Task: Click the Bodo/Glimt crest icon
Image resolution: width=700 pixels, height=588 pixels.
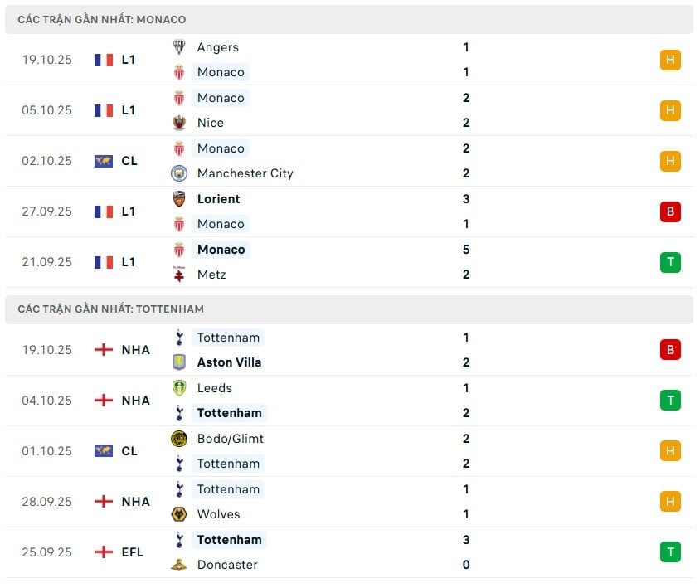Action: pos(179,439)
